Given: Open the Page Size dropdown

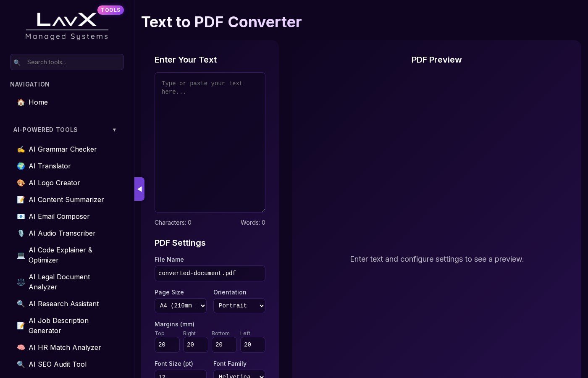Looking at the screenshot, I should pos(180,306).
